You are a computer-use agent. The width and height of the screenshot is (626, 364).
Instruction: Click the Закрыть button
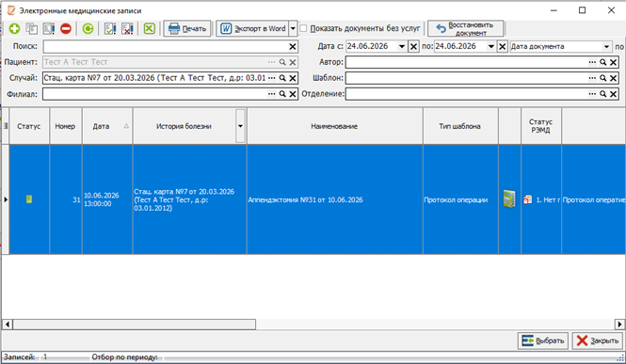pos(597,340)
